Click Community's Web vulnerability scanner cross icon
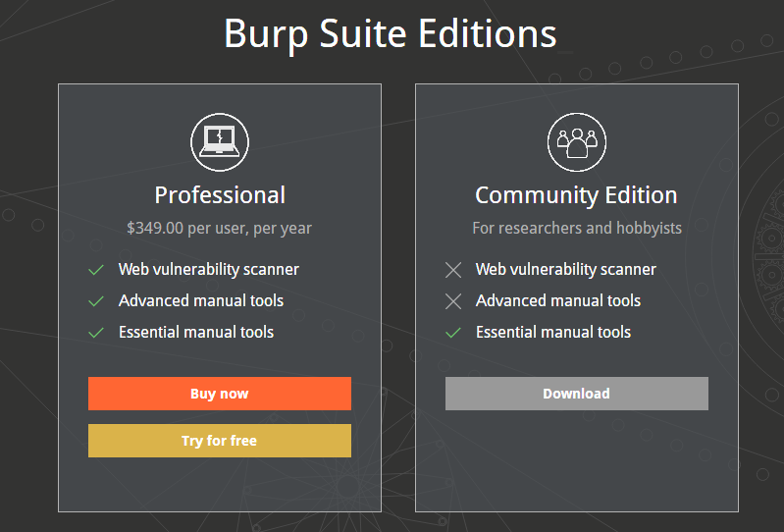 [x=453, y=270]
